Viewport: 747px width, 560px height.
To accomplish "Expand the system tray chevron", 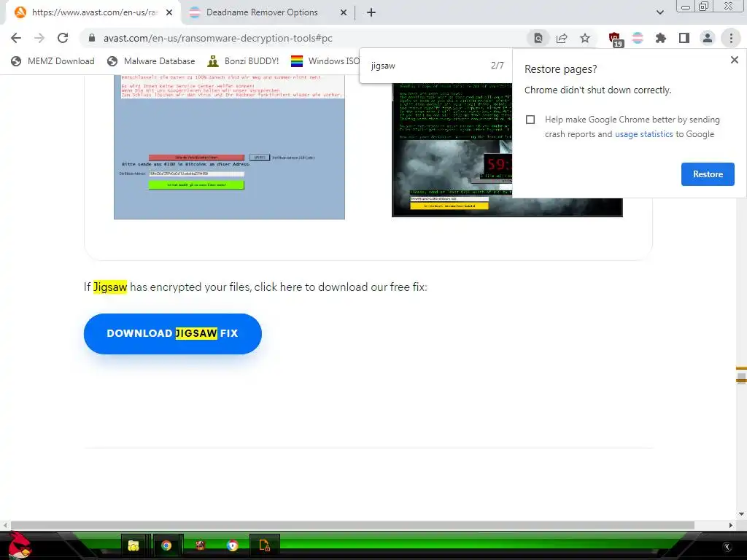I will (727, 547).
